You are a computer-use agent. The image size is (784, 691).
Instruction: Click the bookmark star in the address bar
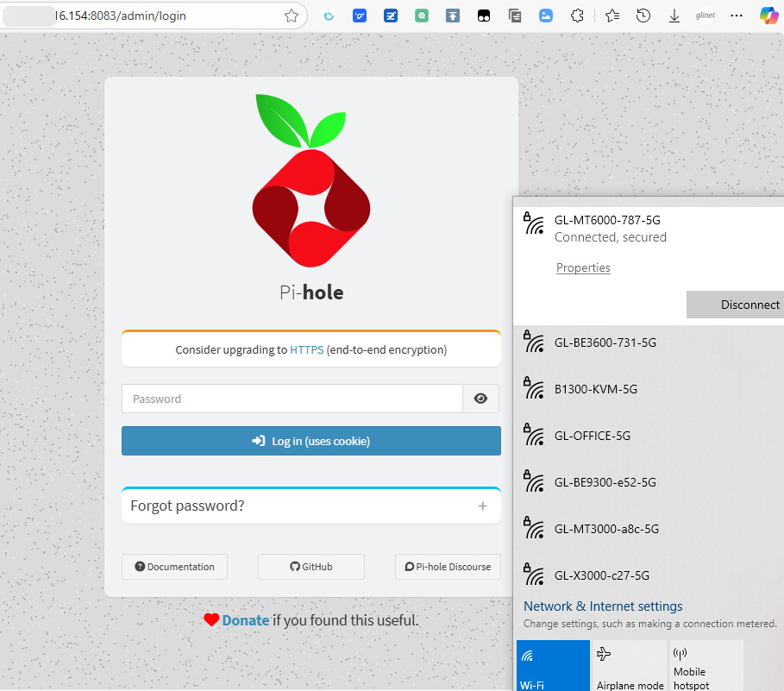[292, 16]
